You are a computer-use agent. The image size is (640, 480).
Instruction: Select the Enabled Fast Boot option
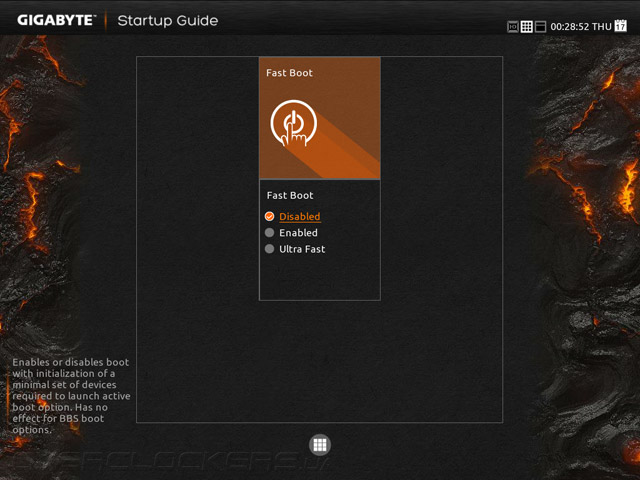coord(291,233)
